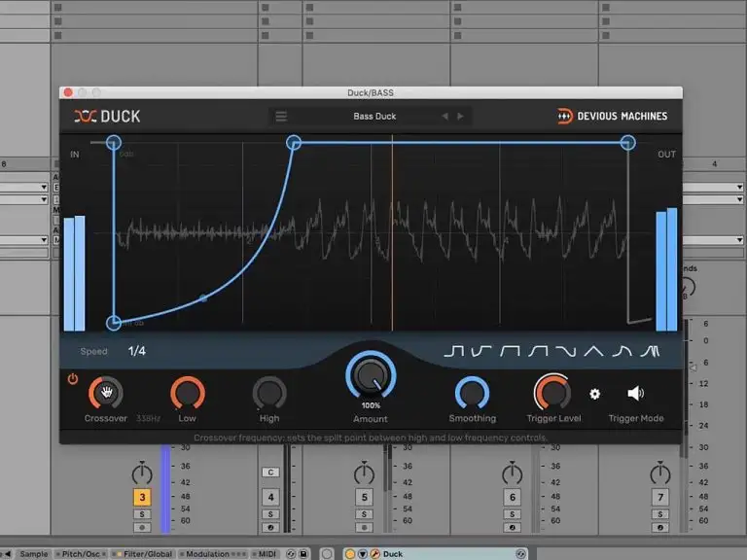Click the Low knob
The image size is (747, 560).
coord(188,394)
